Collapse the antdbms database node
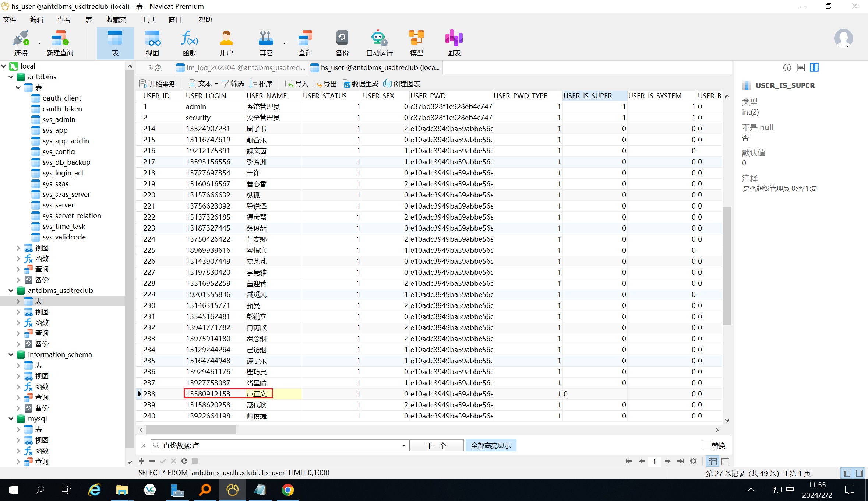The width and height of the screenshot is (868, 501). (11, 77)
